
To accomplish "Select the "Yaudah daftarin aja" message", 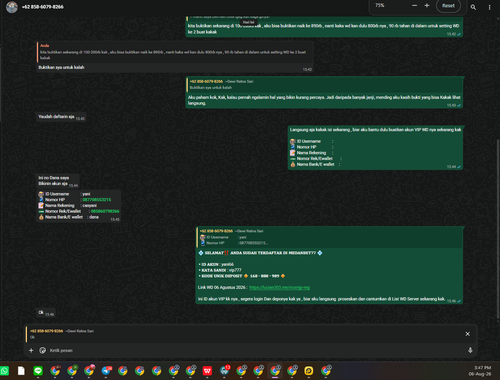I will (61, 117).
